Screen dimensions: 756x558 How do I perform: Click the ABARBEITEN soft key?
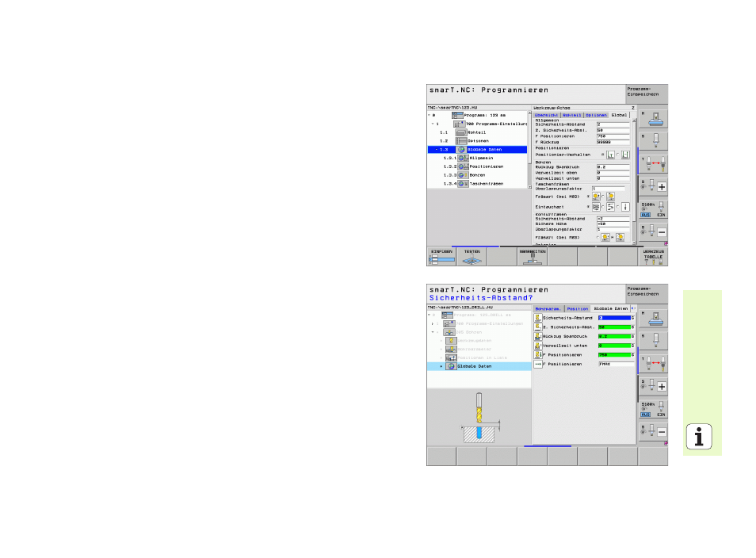[533, 257]
